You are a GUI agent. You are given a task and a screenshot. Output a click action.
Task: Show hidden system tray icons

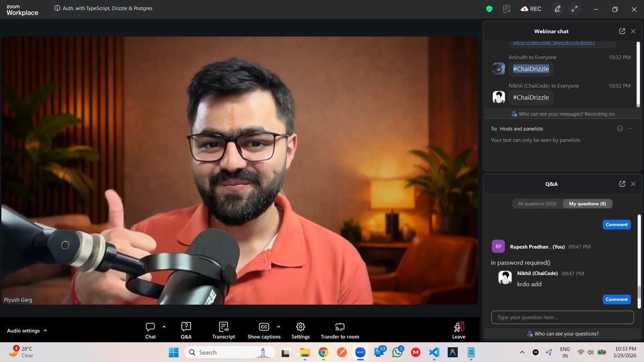point(522,352)
